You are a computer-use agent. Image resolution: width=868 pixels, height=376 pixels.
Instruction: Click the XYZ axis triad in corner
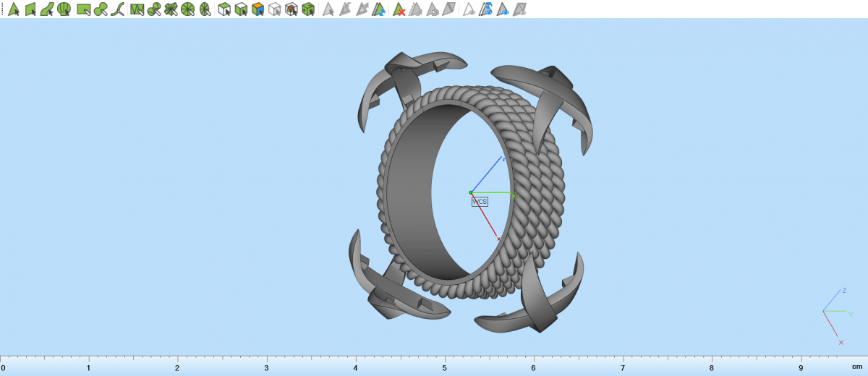point(832,312)
